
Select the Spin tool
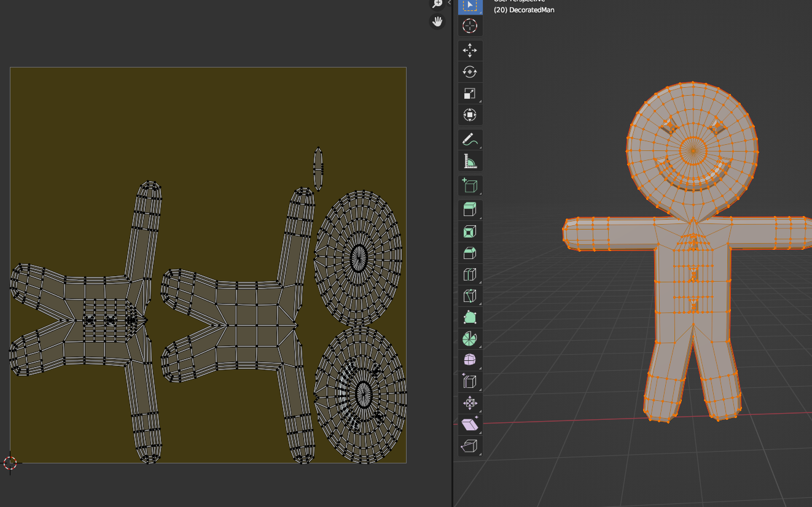coord(470,339)
